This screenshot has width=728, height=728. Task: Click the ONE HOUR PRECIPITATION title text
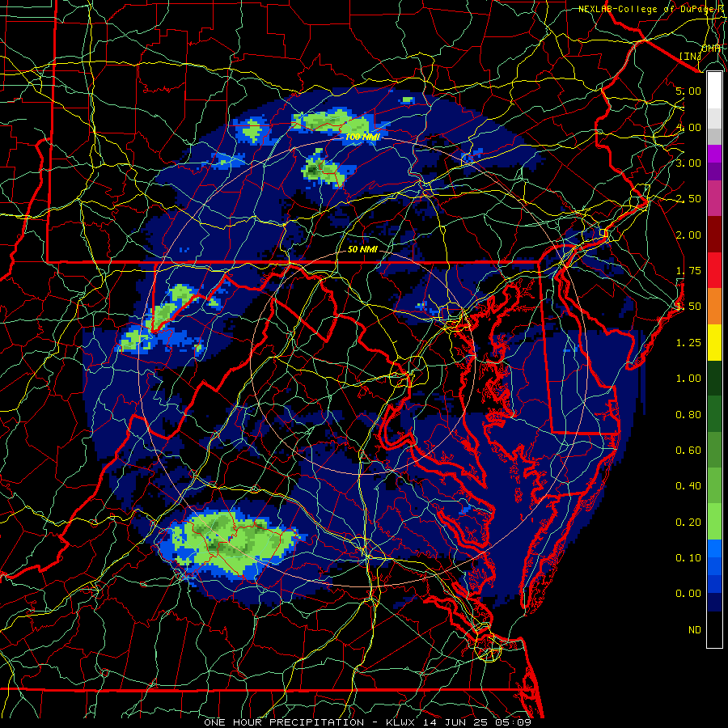284,722
